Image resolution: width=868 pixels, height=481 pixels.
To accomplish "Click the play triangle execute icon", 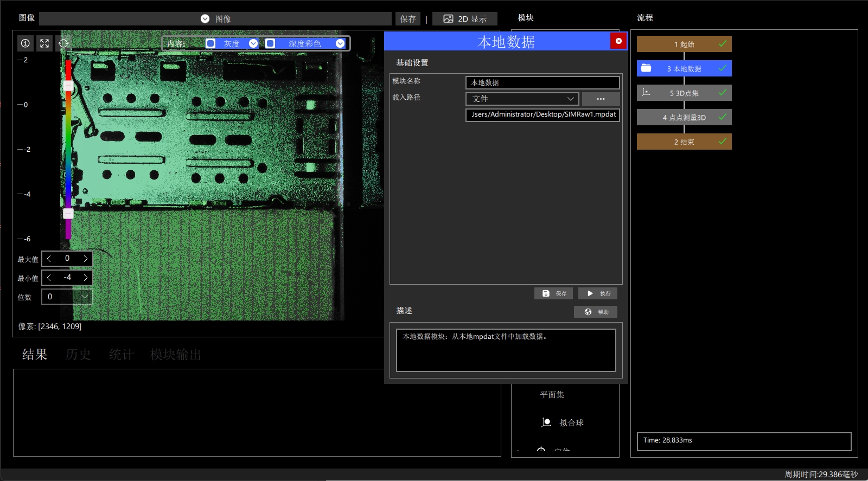I will coord(590,293).
